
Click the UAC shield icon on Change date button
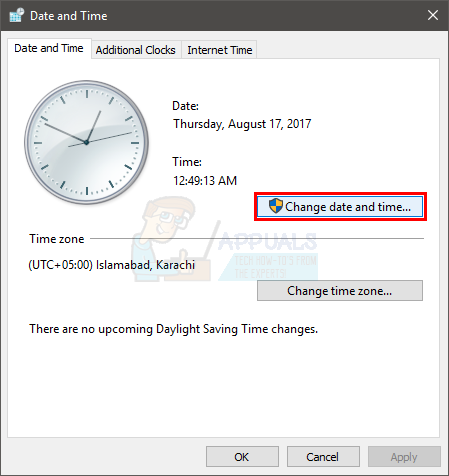pyautogui.click(x=276, y=206)
